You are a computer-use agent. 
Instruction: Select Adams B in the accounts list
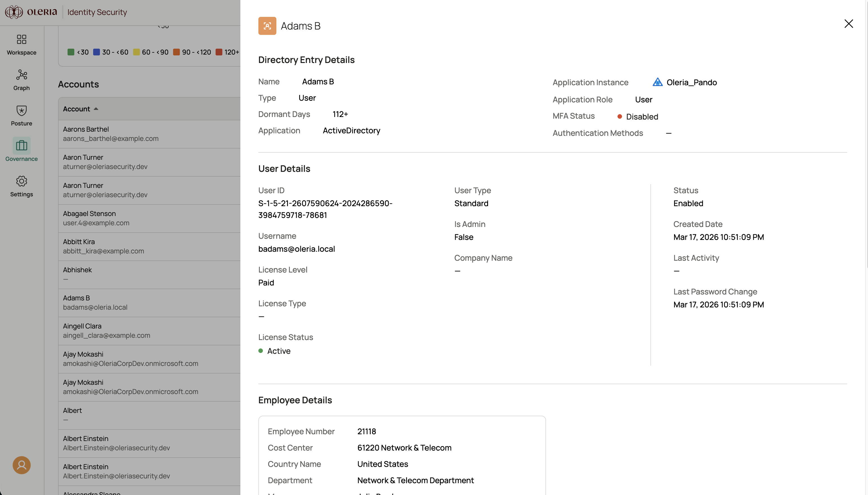coord(149,303)
